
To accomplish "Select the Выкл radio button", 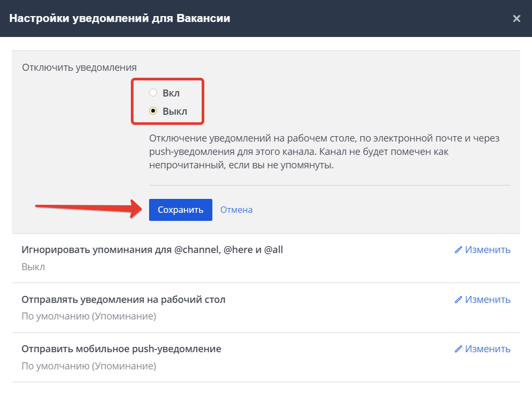I will [x=153, y=111].
